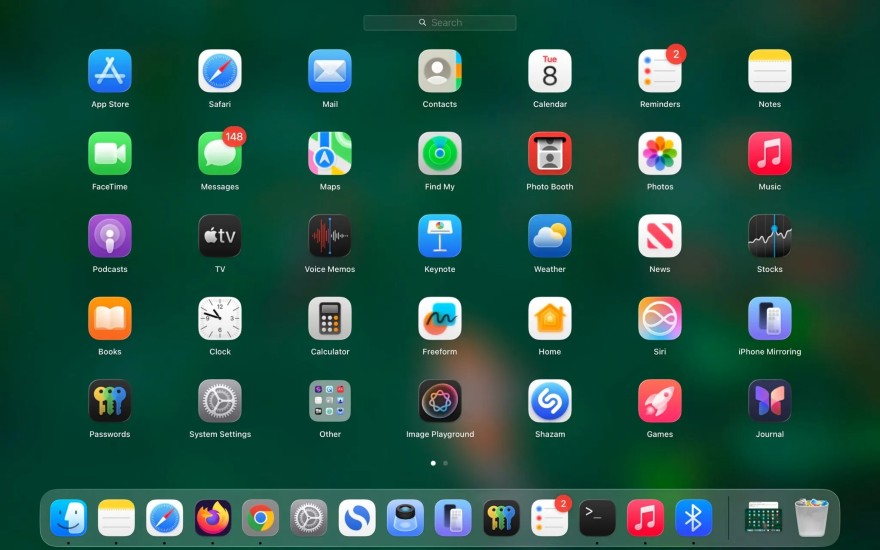
Task: Start FaceTime app
Action: pyautogui.click(x=110, y=153)
